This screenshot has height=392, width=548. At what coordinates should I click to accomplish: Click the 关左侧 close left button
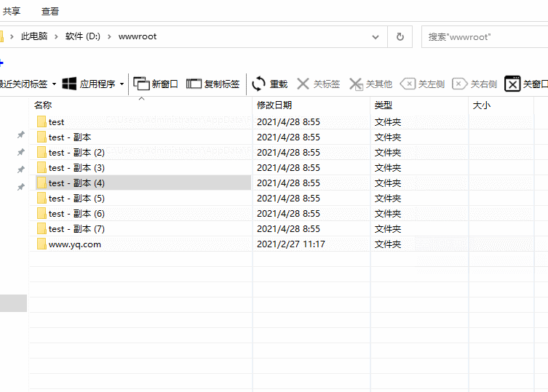coord(422,84)
